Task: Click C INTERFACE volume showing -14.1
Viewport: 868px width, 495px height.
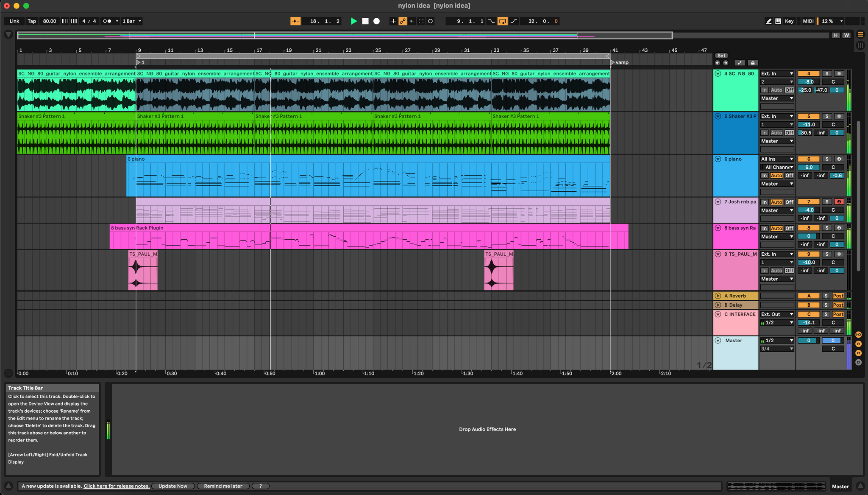Action: click(809, 322)
